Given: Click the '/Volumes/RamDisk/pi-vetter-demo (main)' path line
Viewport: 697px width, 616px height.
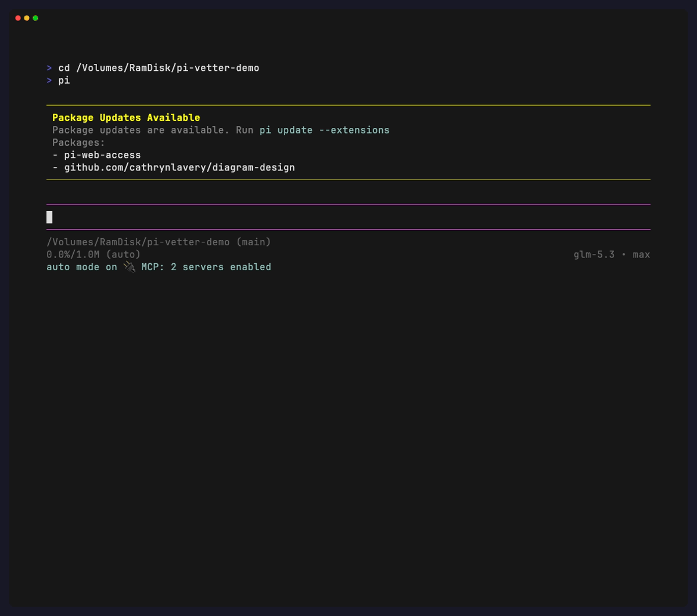Looking at the screenshot, I should pos(159,242).
